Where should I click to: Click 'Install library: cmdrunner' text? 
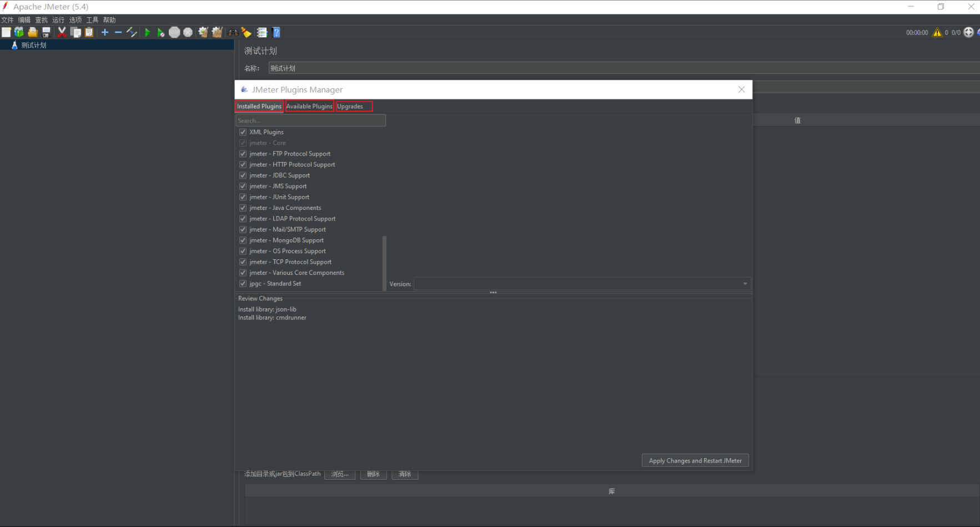pos(272,318)
